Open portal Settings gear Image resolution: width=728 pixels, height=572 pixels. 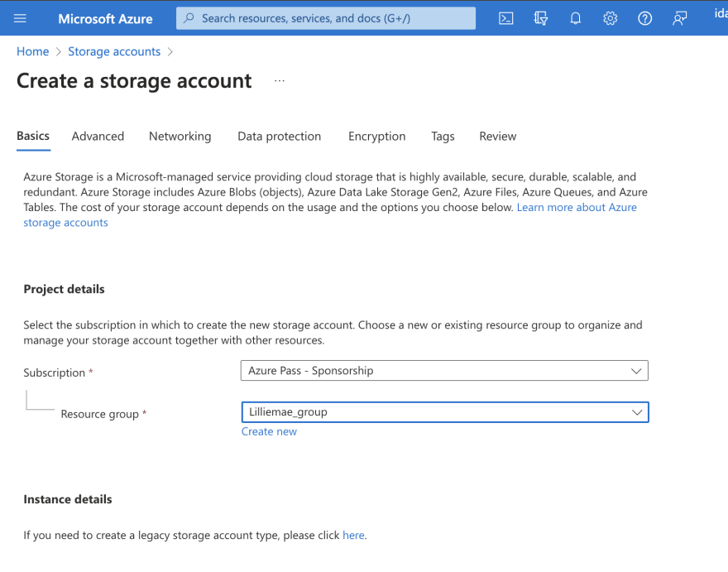click(x=610, y=18)
